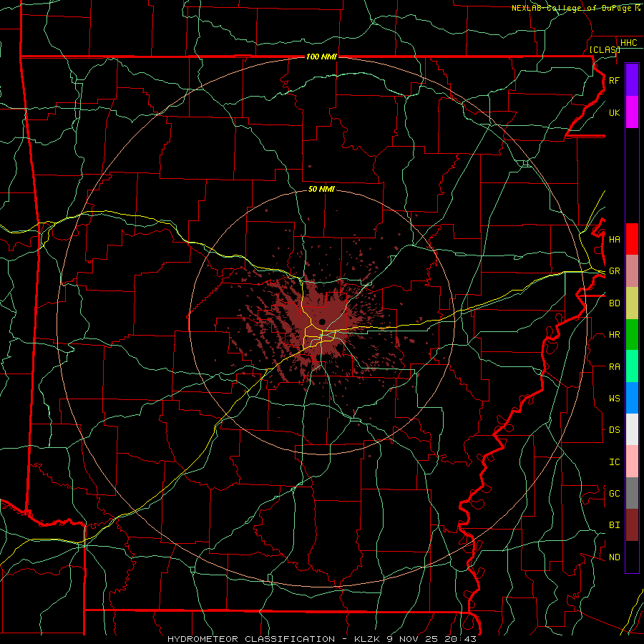Click the IC legend label
Screen dimensions: 644x644
tap(614, 462)
